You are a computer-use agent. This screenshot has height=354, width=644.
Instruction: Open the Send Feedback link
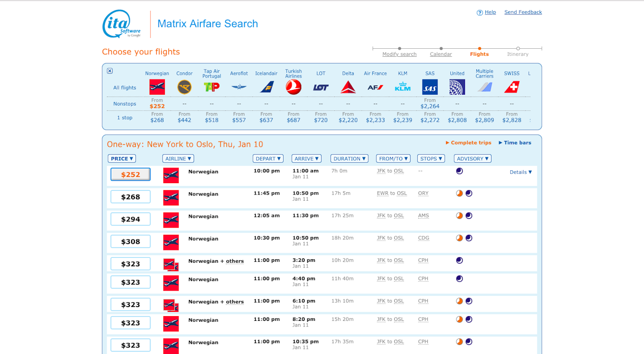coord(523,12)
